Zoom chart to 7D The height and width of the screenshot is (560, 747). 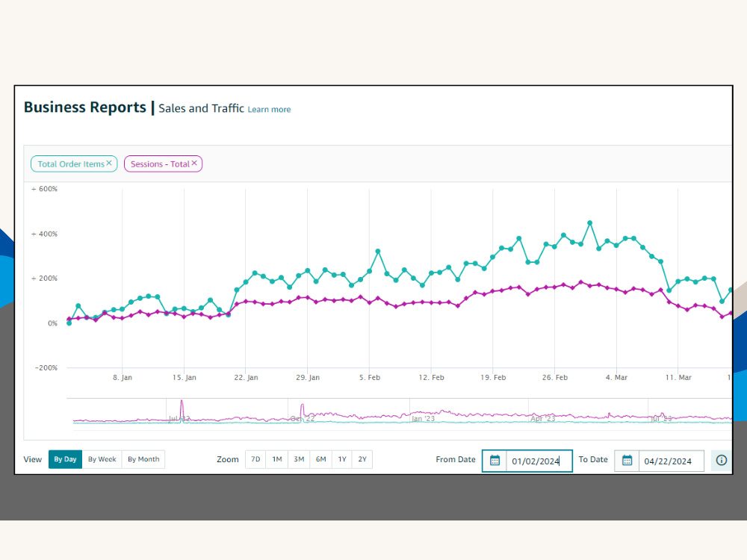255,459
